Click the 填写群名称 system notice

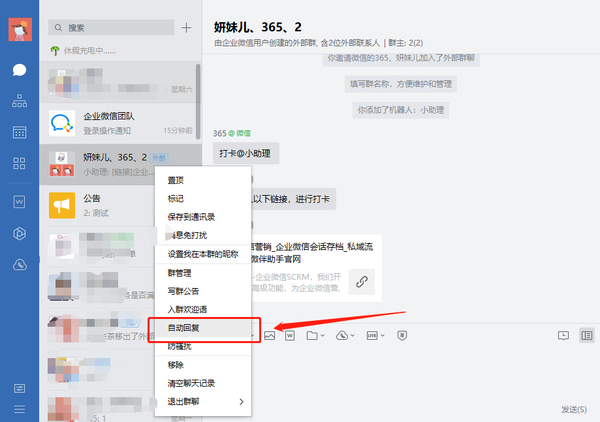[x=401, y=84]
